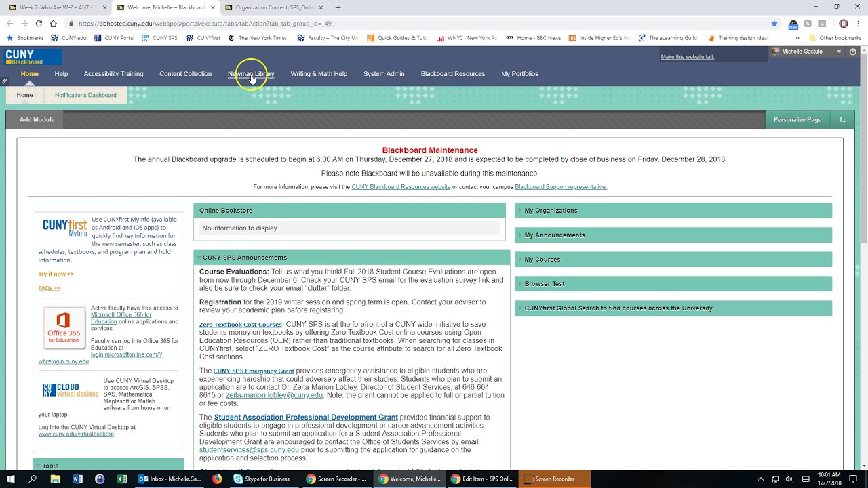The width and height of the screenshot is (868, 488).
Task: Show hidden system tray icons
Action: (761, 479)
